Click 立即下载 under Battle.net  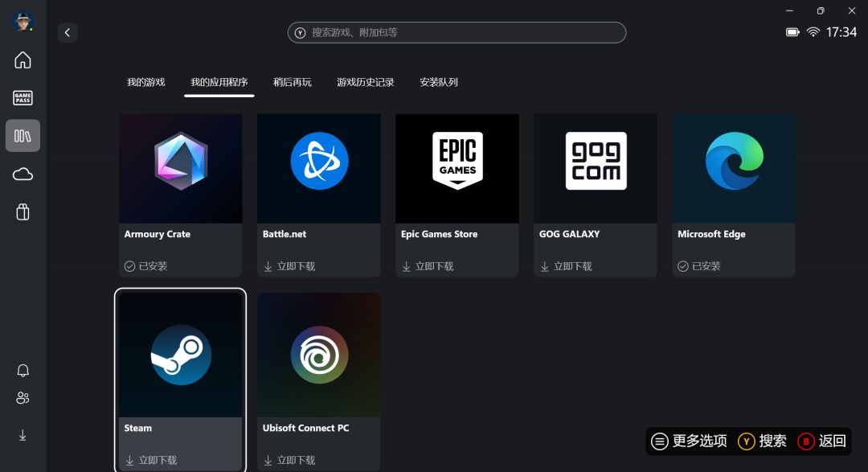289,266
